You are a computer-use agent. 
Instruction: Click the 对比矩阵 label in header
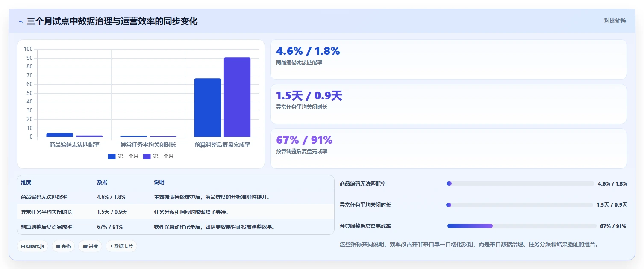click(x=615, y=21)
